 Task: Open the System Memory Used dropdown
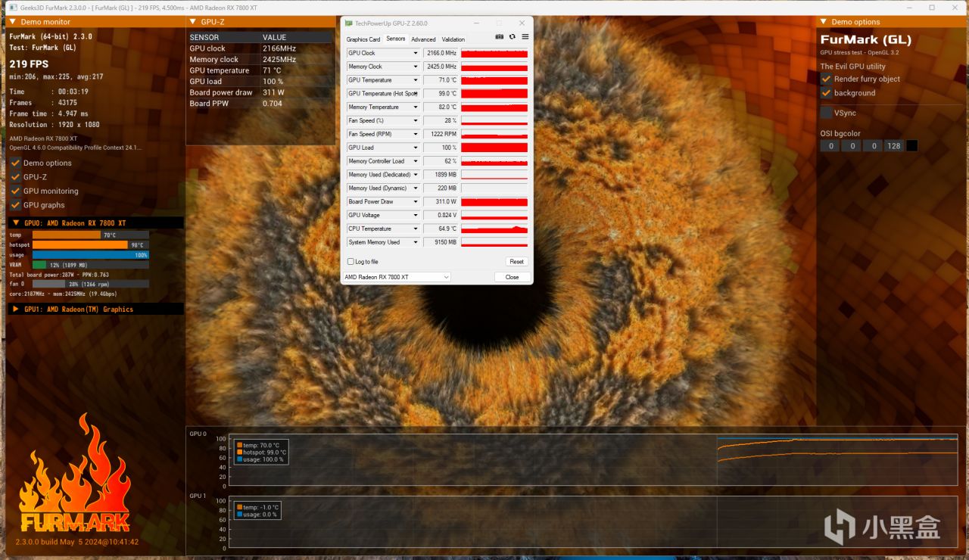(x=415, y=242)
